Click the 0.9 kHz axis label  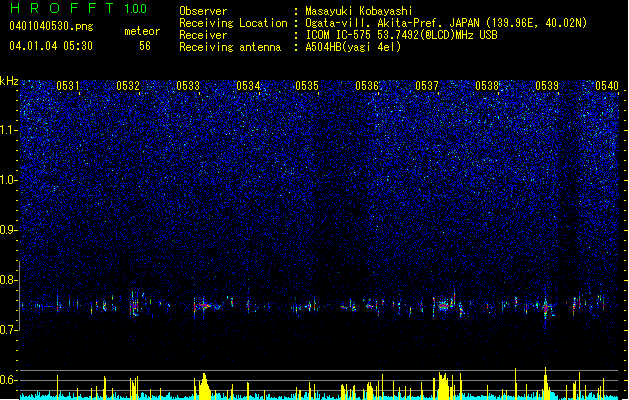coord(8,230)
